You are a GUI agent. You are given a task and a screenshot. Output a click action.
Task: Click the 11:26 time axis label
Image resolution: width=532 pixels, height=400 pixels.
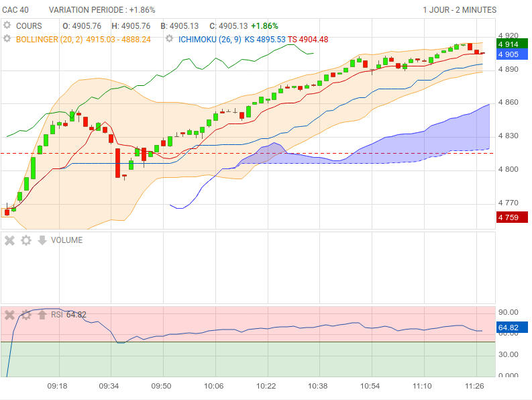(474, 386)
